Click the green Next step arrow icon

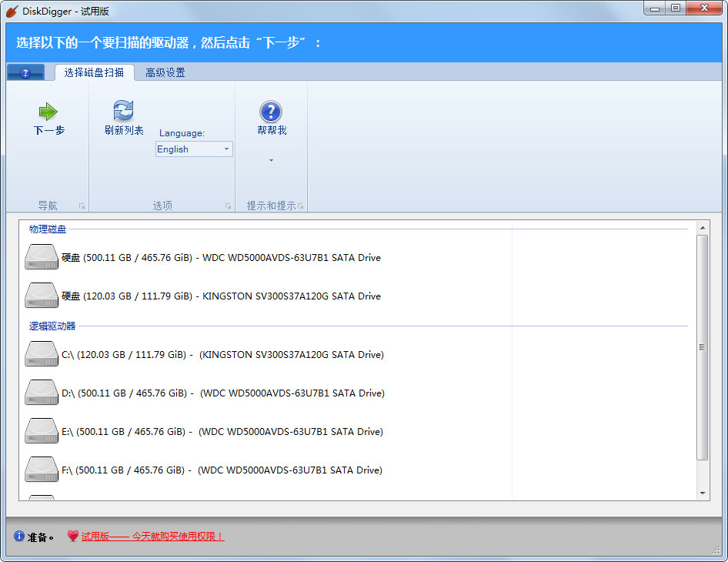click(48, 112)
